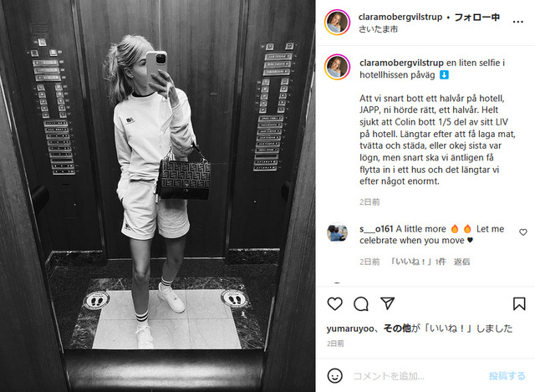
Task: Open the さいたま市 location link
Action: coord(378,29)
